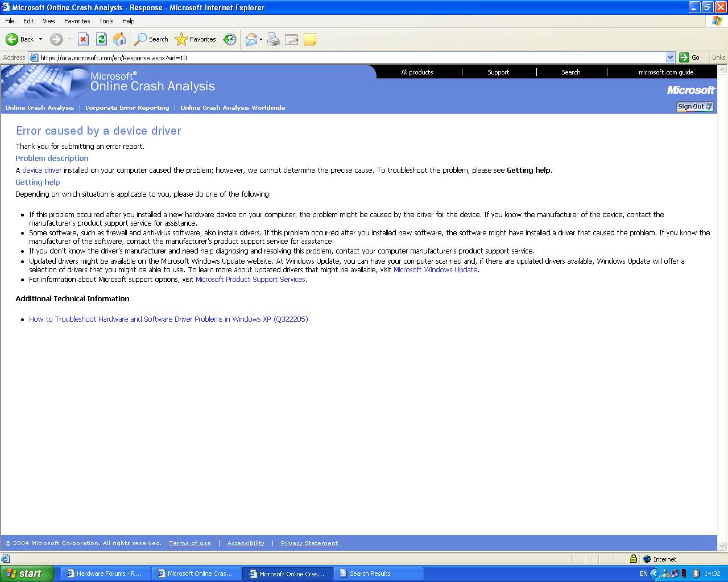Open Terms of use footer link
This screenshot has height=582, width=728.
click(189, 543)
